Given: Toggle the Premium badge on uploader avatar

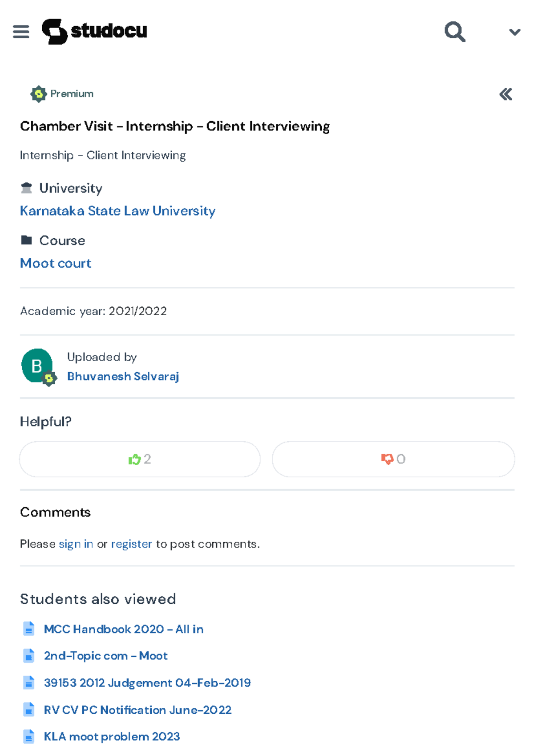Looking at the screenshot, I should [x=49, y=378].
